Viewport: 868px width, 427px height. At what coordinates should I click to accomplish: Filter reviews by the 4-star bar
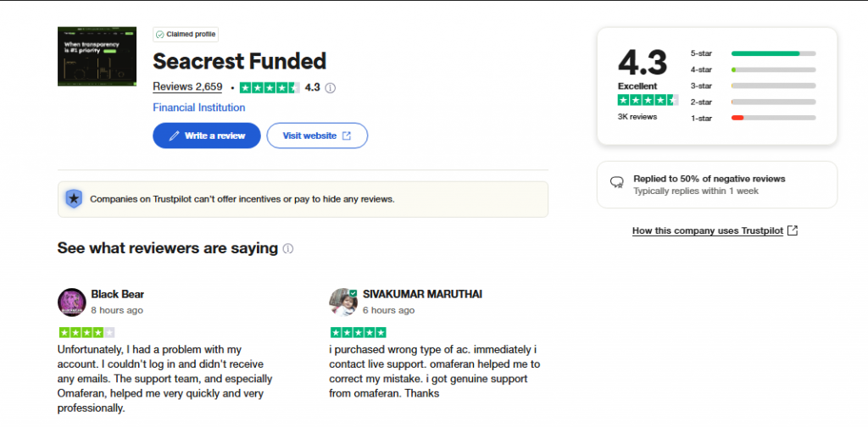[x=773, y=69]
